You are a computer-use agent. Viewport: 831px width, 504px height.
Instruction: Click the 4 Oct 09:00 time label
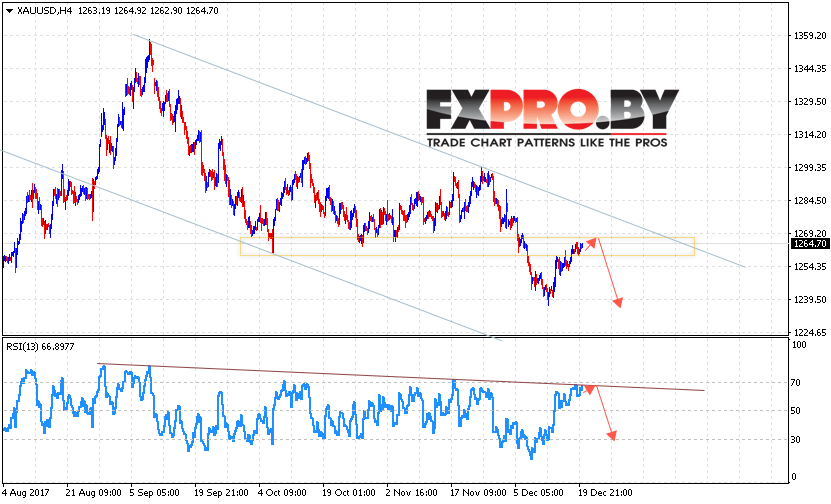(x=283, y=492)
